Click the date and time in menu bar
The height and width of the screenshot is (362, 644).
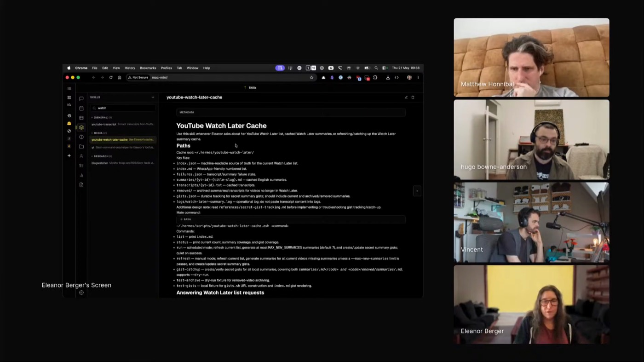click(x=406, y=68)
